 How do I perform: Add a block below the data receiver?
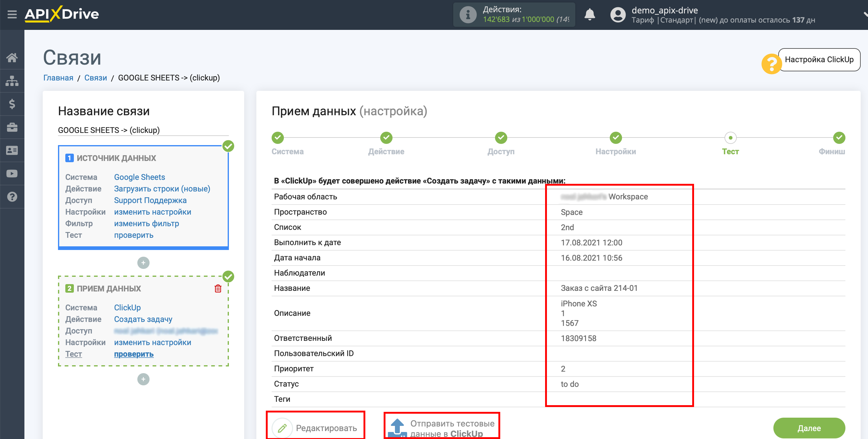tap(143, 379)
